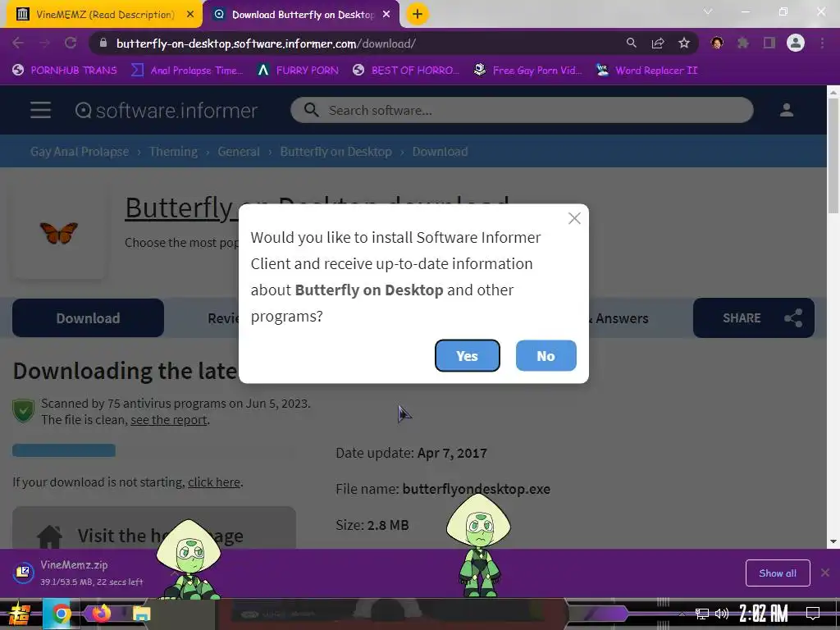840x630 pixels.
Task: Open the Windows Start button
Action: coord(20,614)
